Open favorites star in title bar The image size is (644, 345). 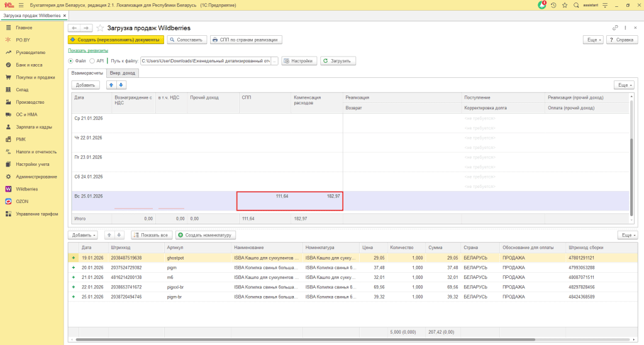pyautogui.click(x=565, y=5)
